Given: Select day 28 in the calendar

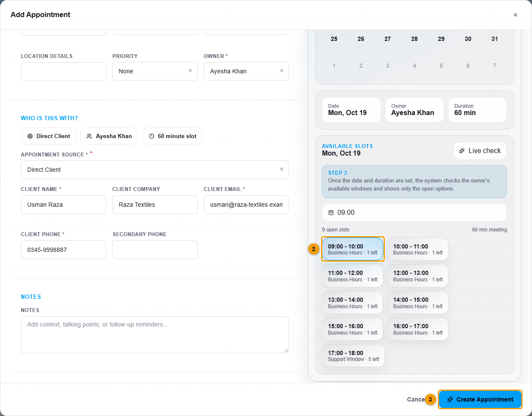Looking at the screenshot, I should coord(414,39).
